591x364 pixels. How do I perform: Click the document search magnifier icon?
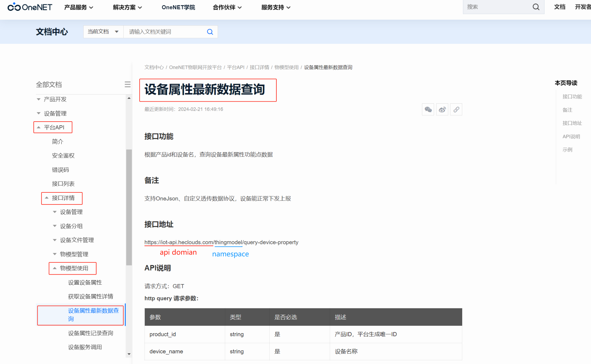pyautogui.click(x=210, y=32)
